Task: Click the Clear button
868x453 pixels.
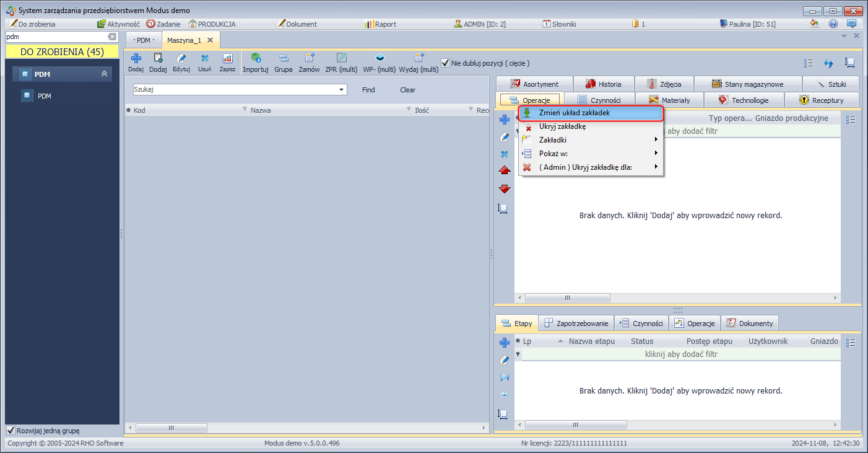Action: (x=407, y=90)
